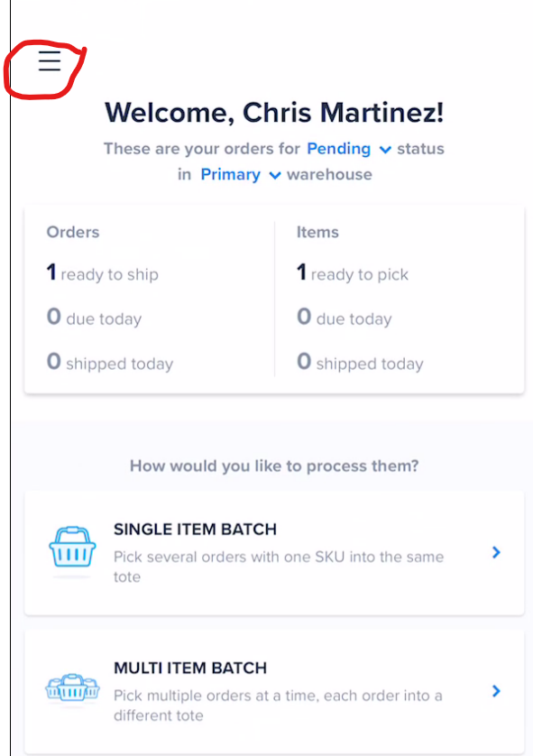View items shipped today stat
Screen dimensions: 533x756
[x=360, y=362]
